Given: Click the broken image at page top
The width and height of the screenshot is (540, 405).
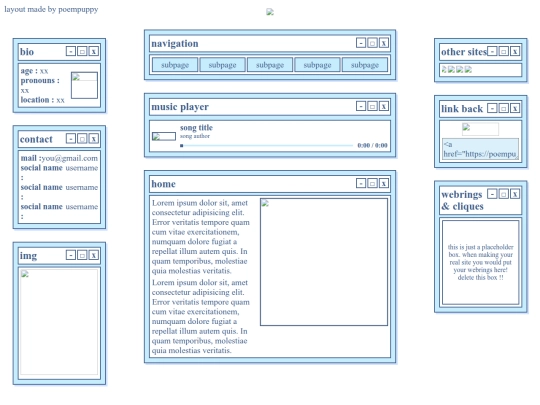Looking at the screenshot, I should click(x=270, y=12).
